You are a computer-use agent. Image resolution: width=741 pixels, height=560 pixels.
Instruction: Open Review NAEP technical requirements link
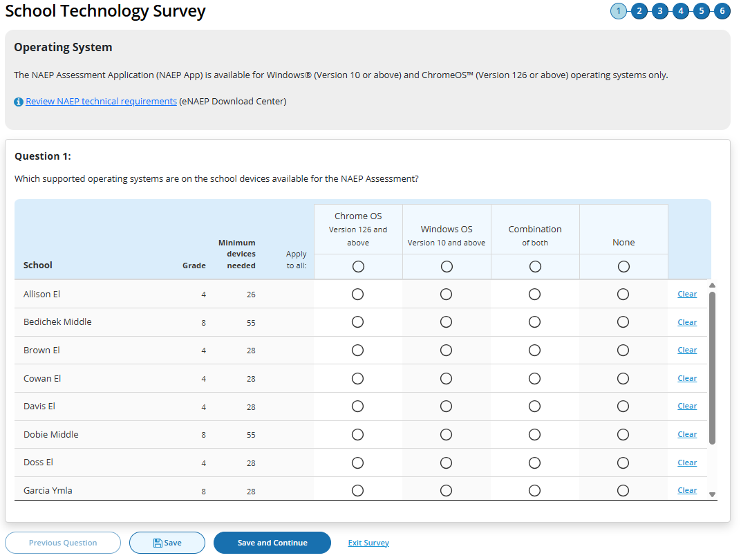click(x=101, y=102)
